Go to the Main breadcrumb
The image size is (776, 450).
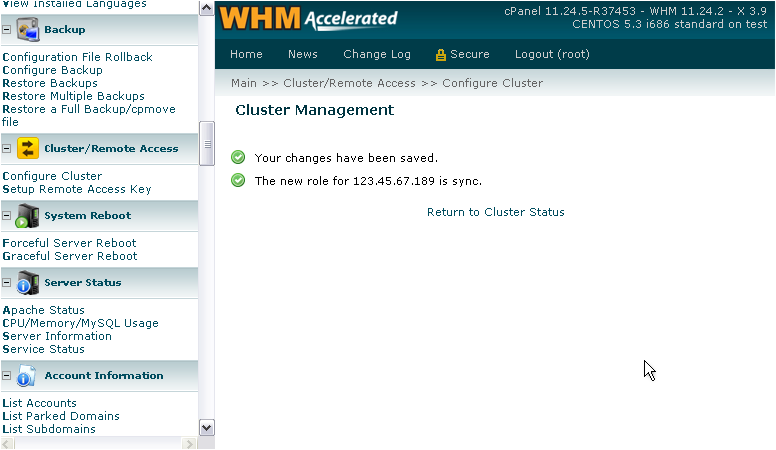(x=244, y=83)
